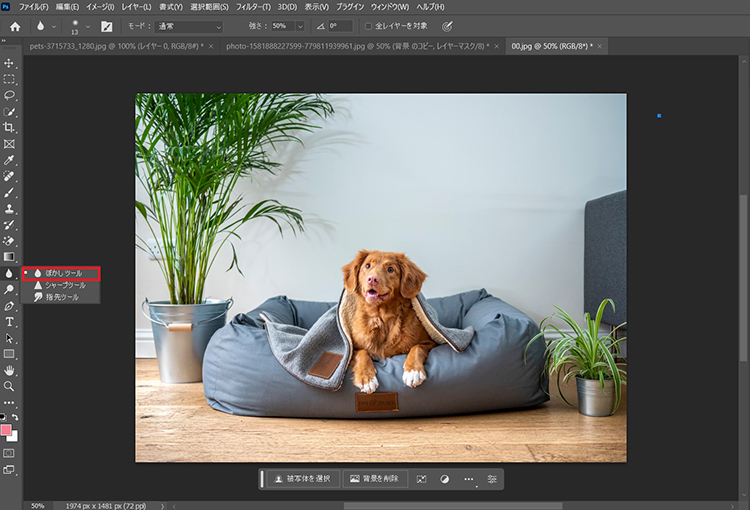Open the ファイル(F) menu
The image size is (750, 510).
(x=33, y=7)
